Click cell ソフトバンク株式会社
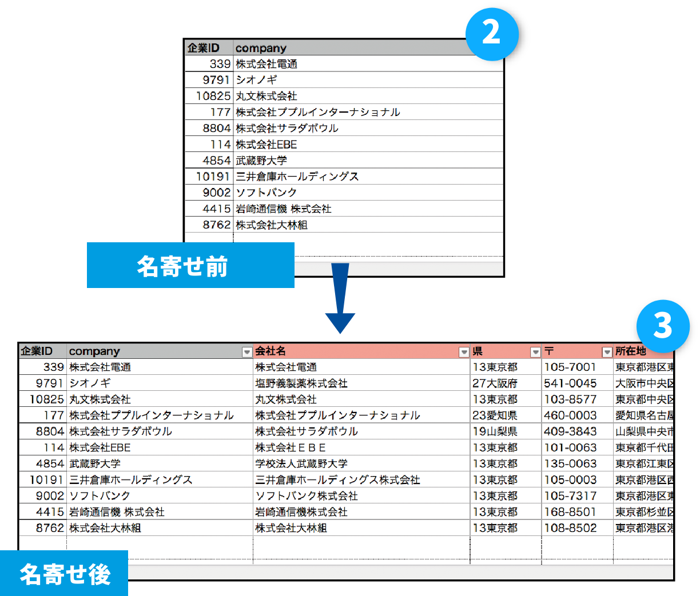This screenshot has width=700, height=596. 361,496
